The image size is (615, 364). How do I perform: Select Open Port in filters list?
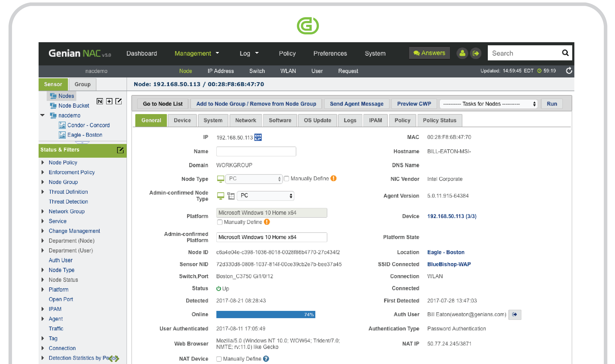click(61, 299)
